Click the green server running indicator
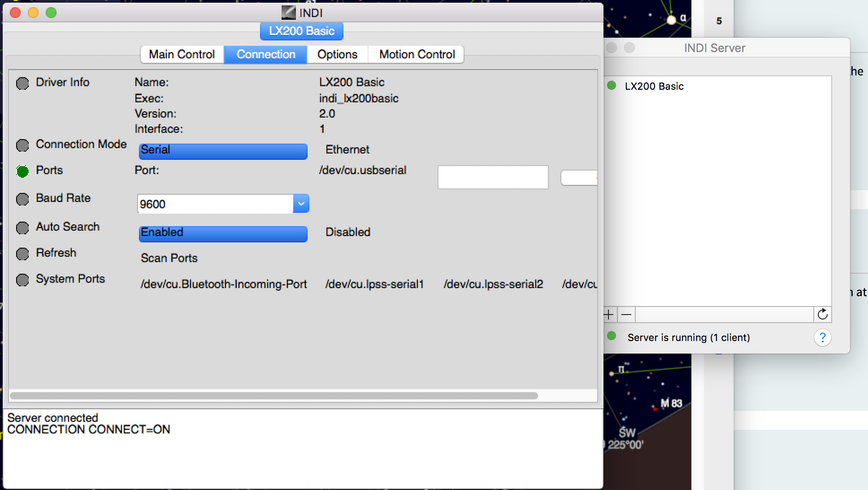 tap(612, 336)
